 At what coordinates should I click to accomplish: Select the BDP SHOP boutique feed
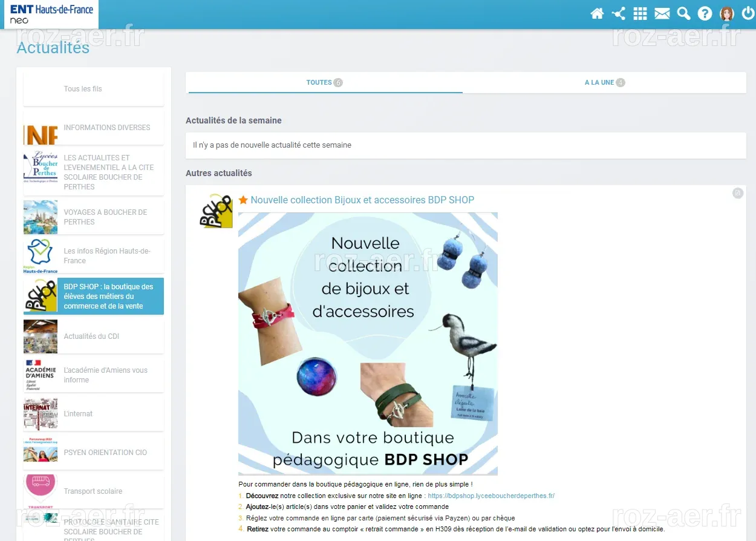point(94,297)
